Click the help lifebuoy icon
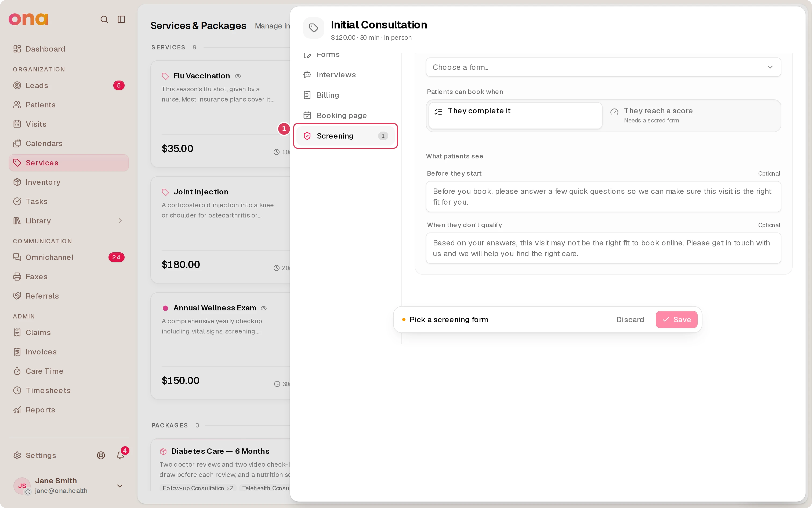 [101, 456]
